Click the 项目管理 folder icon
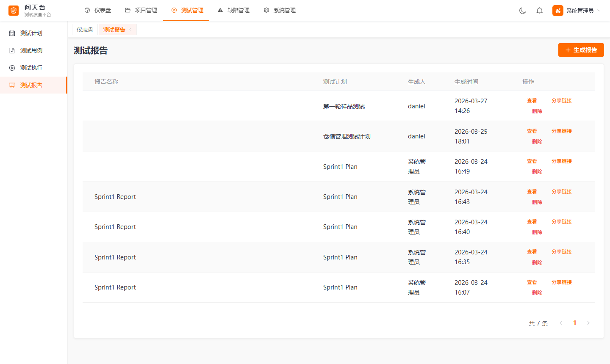 (128, 10)
